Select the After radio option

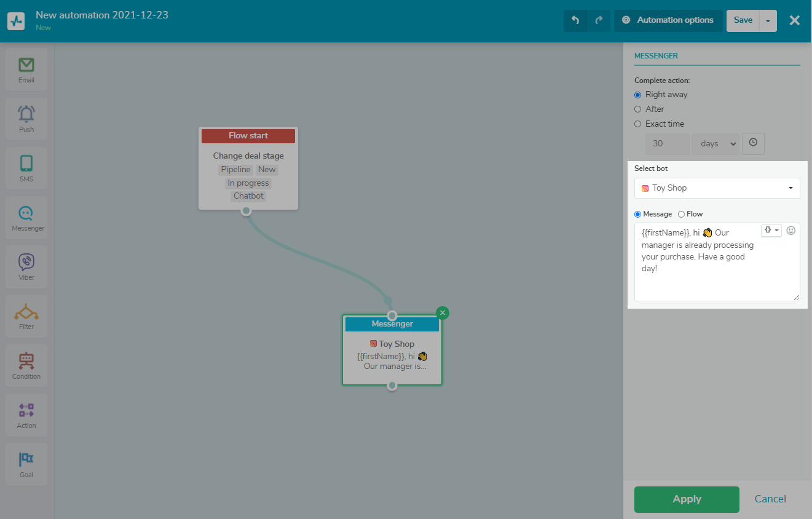coord(637,109)
